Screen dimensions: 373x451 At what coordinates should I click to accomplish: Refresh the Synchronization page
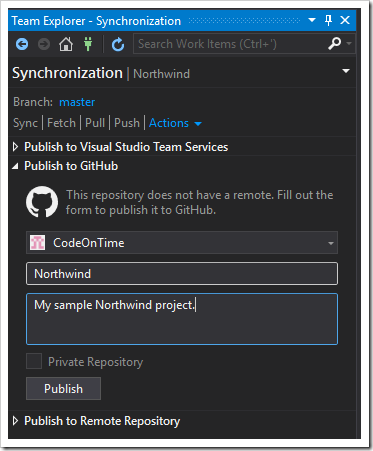coord(118,44)
